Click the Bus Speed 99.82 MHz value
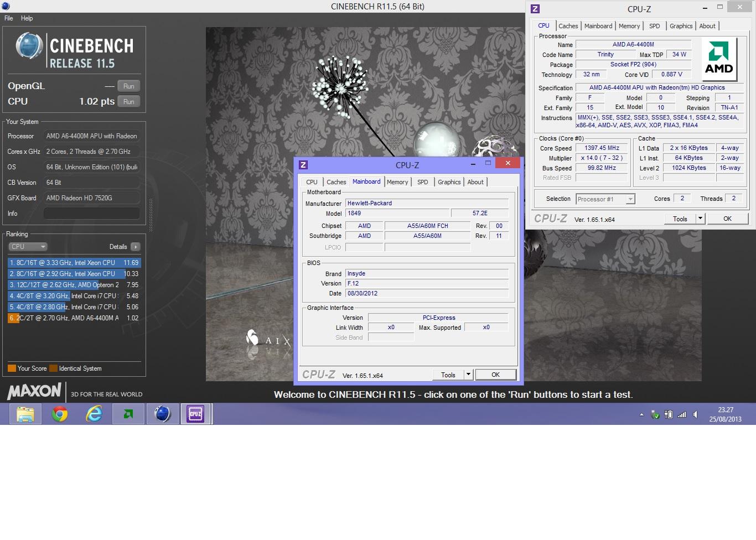Screen dimensions: 756x540 [x=602, y=168]
